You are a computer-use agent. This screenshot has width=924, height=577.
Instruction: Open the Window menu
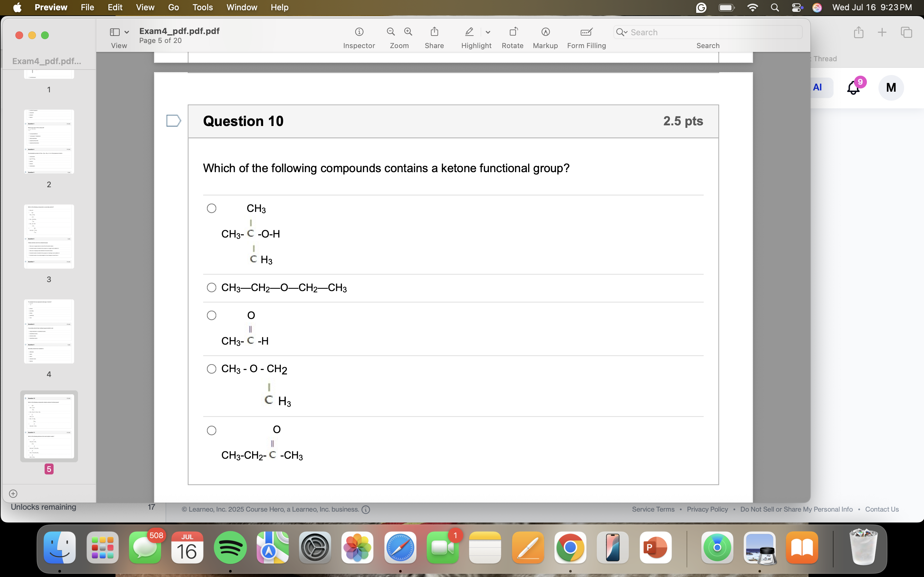[242, 7]
